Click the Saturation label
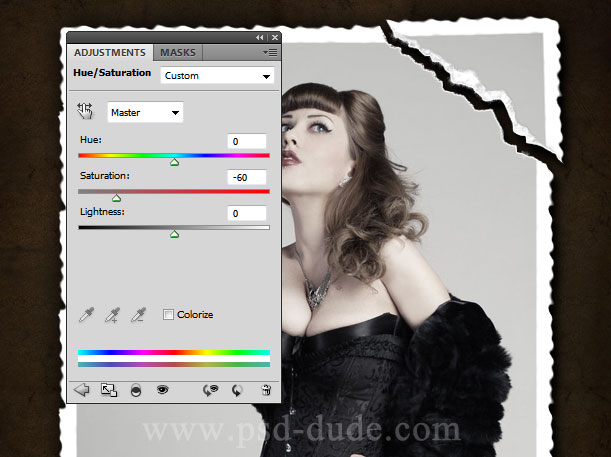Viewport: 611px width, 457px height. point(104,176)
